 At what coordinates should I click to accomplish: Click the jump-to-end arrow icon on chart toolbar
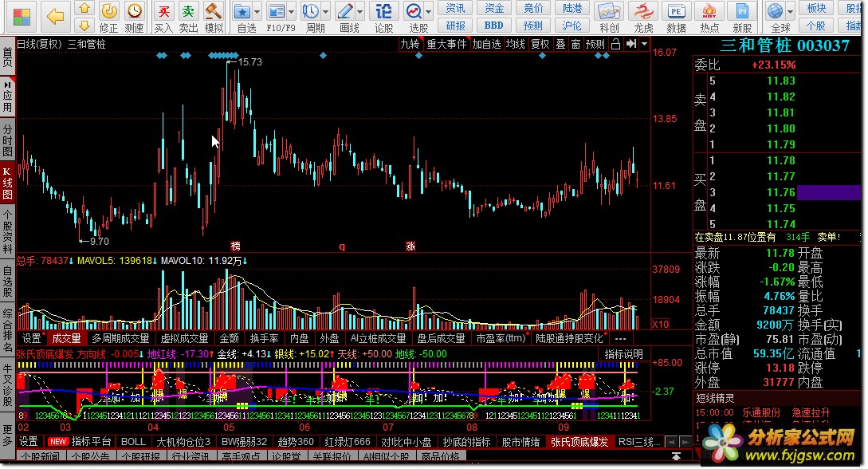[x=631, y=44]
